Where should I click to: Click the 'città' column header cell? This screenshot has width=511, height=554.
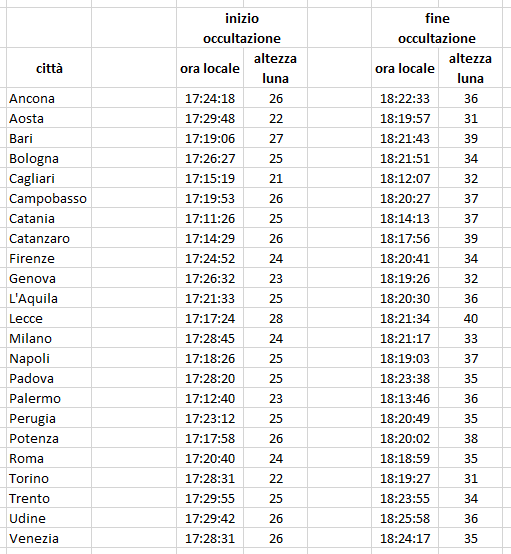(x=49, y=68)
